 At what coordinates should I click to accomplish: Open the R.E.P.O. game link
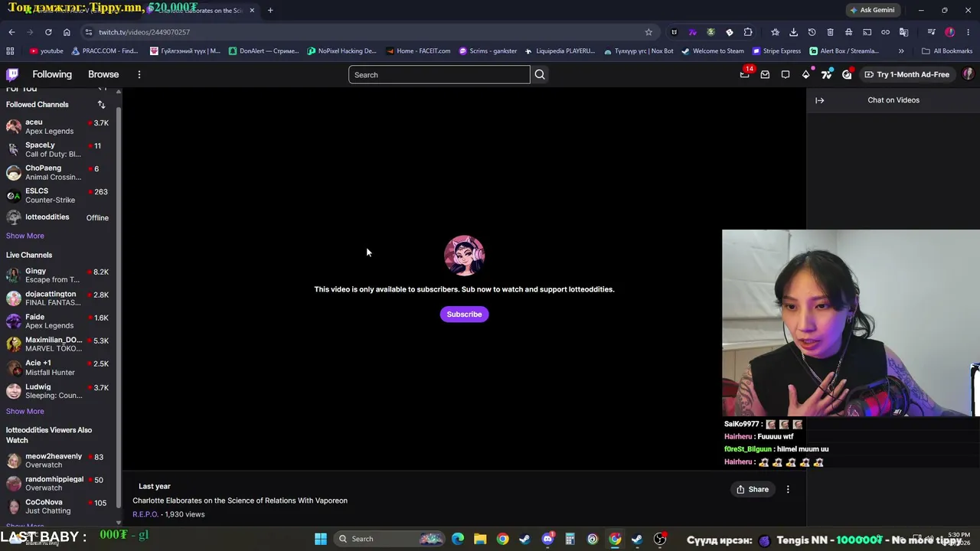[x=145, y=514]
